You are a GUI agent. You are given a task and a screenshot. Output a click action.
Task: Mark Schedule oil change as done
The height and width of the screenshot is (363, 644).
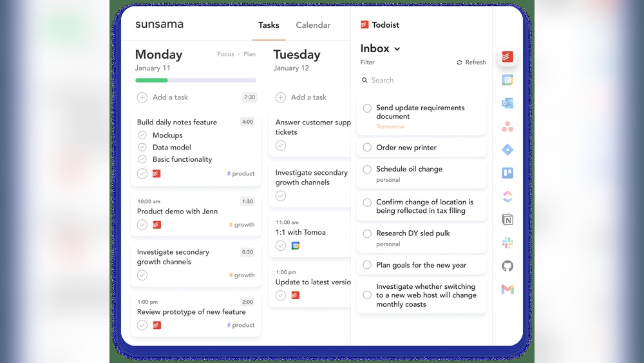pos(367,169)
